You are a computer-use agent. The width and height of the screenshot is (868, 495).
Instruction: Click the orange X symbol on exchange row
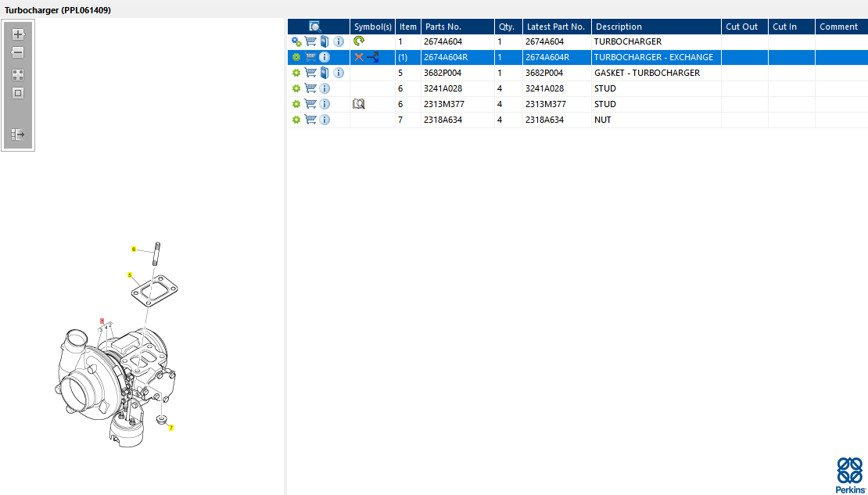coord(359,57)
